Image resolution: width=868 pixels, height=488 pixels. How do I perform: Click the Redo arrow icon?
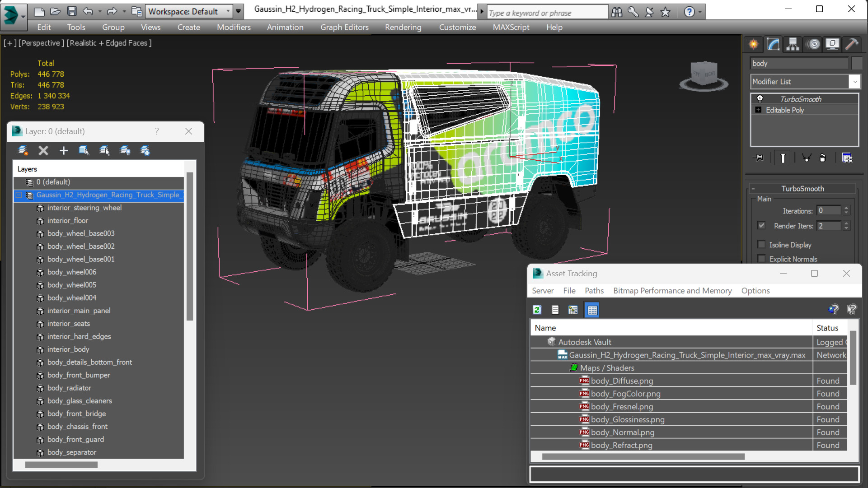(112, 11)
